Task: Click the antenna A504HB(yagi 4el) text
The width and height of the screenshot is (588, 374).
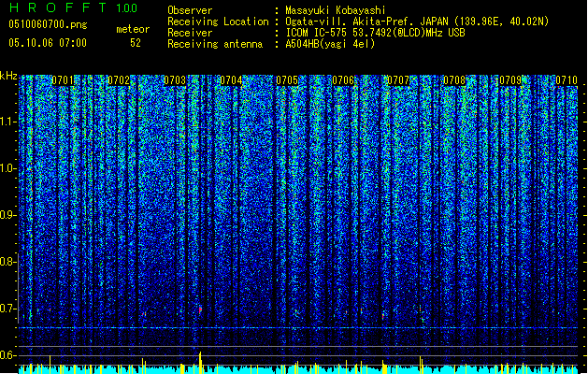Action: coord(330,44)
